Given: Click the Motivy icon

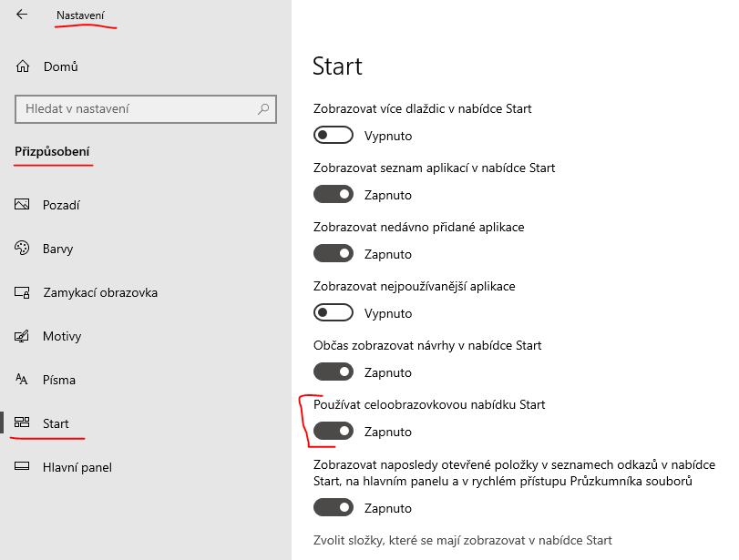Looking at the screenshot, I should (23, 336).
